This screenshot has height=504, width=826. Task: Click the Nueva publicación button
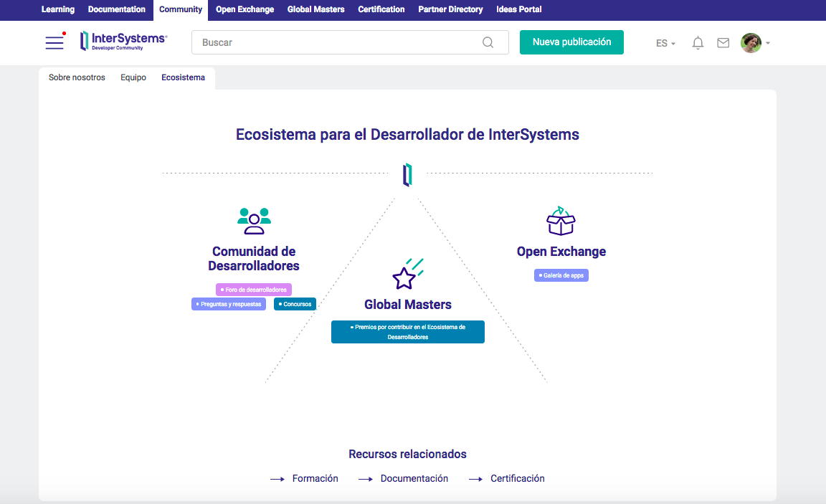pos(571,42)
